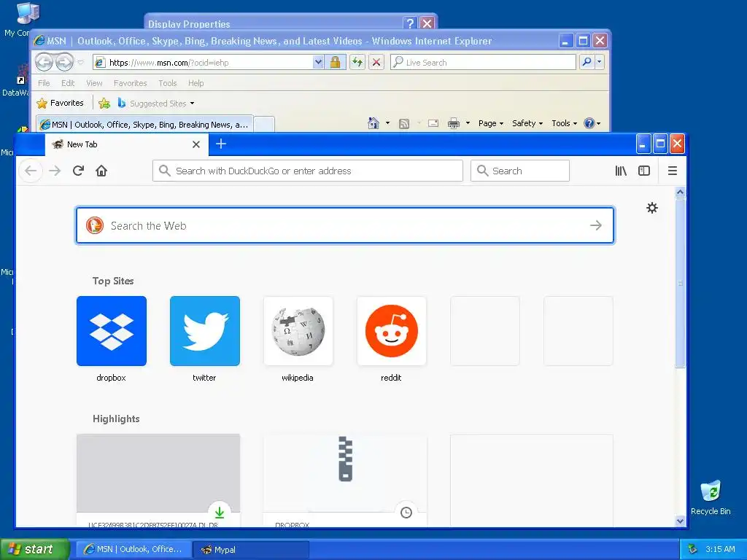Go back in Mypal browser
Screen dimensions: 747x560
31,171
